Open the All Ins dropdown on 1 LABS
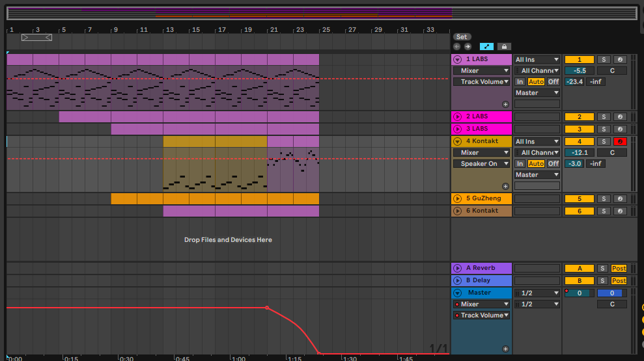644x361 pixels. pyautogui.click(x=537, y=60)
